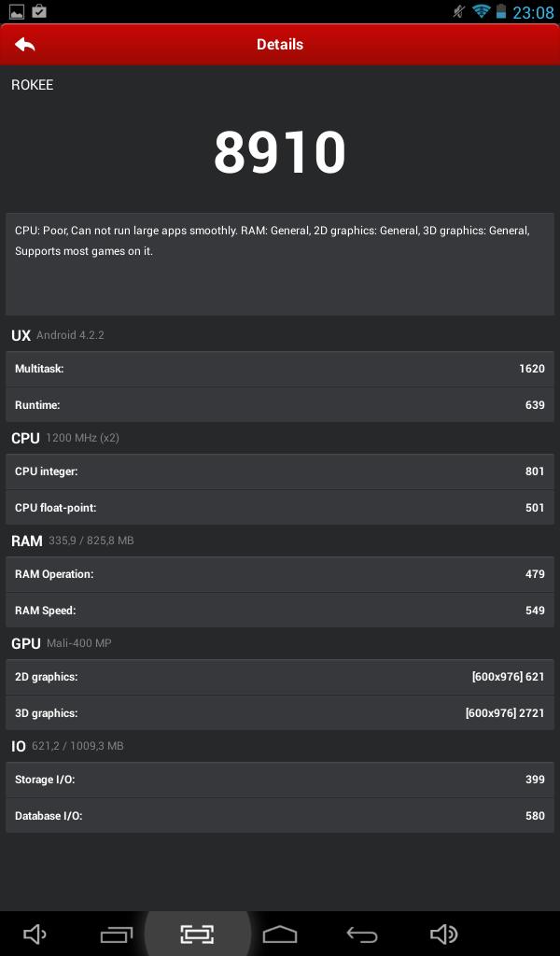The width and height of the screenshot is (560, 956).
Task: Select the CPU integer row
Action: pos(280,471)
